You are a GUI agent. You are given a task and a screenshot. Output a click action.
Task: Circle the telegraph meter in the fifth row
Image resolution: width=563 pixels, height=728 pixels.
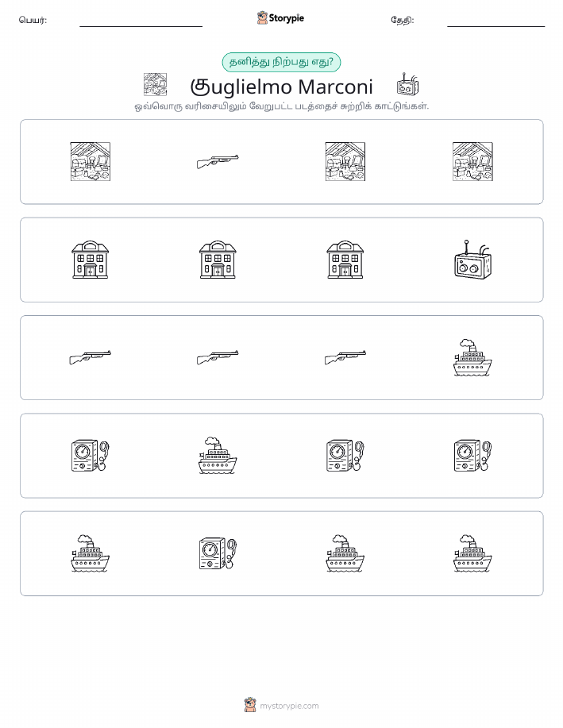[x=218, y=553]
